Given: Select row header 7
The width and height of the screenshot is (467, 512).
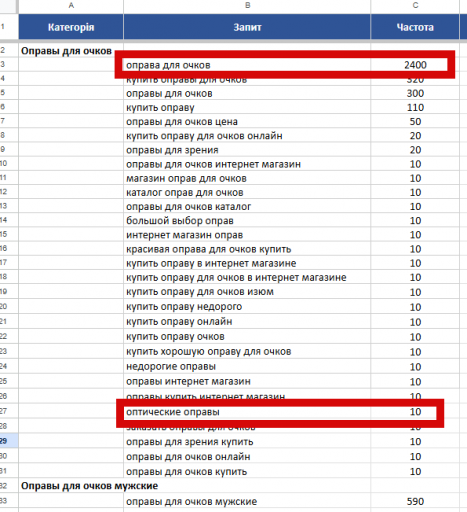Looking at the screenshot, I should [x=9, y=121].
